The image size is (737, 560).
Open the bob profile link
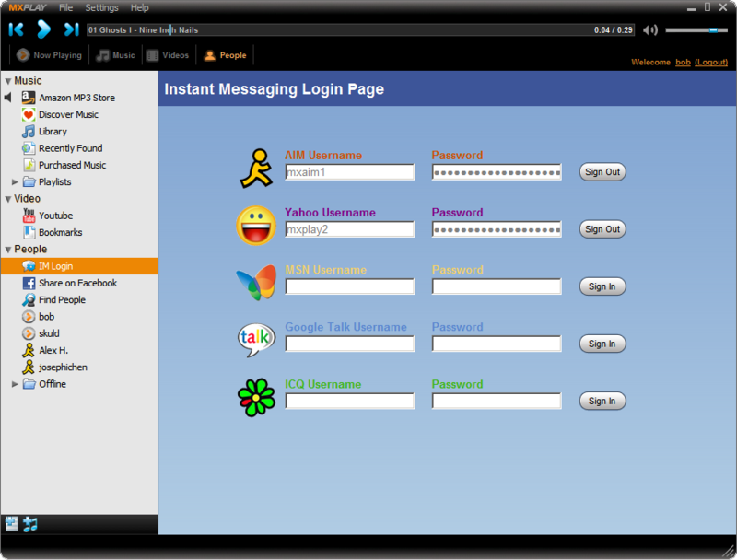tap(683, 62)
